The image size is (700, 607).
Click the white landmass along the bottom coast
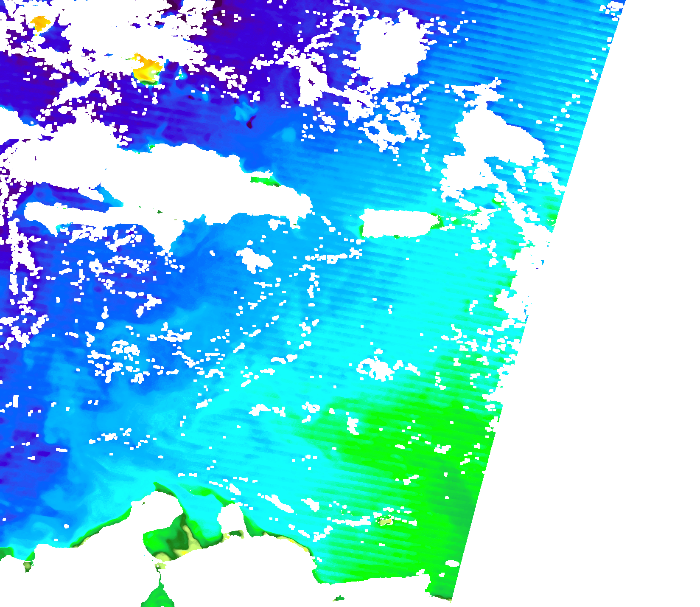[x=255, y=573]
